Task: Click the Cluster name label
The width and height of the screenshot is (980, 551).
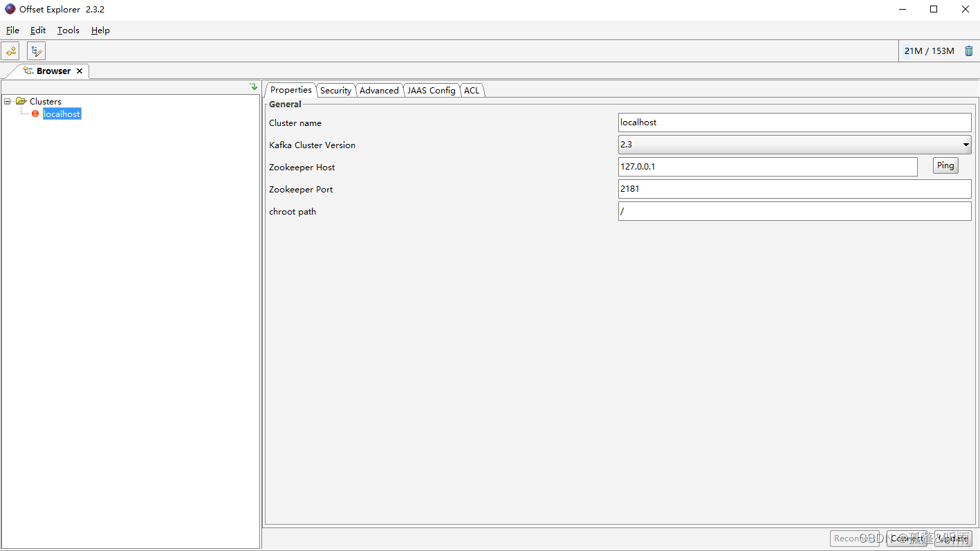Action: 295,123
